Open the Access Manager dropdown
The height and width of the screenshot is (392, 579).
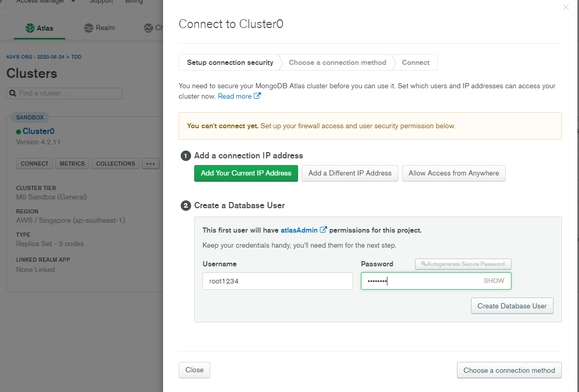(73, 2)
